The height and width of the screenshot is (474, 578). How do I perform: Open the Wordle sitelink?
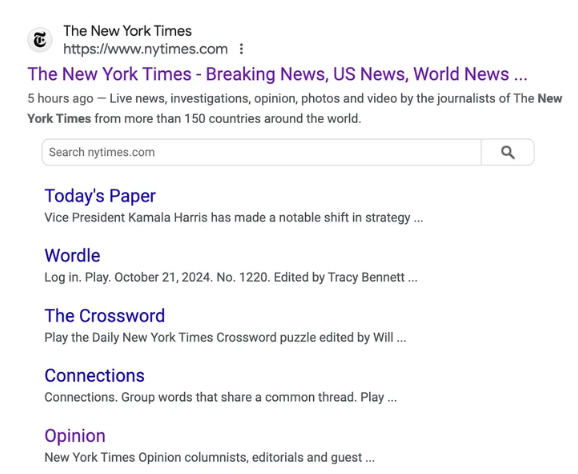click(x=72, y=255)
